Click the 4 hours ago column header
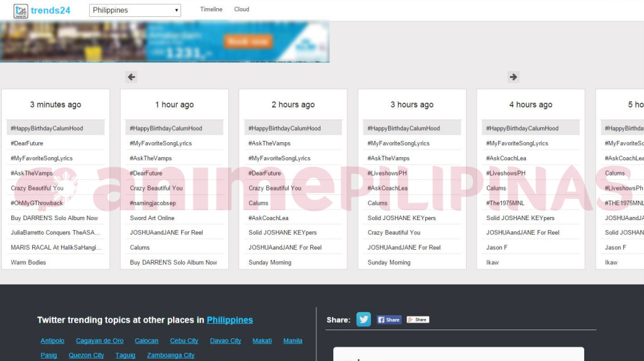Image resolution: width=644 pixels, height=361 pixels. (531, 104)
